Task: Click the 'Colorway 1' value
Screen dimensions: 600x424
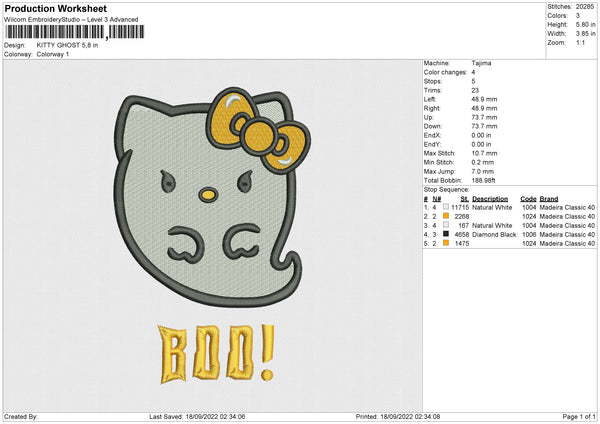Action: tap(53, 54)
